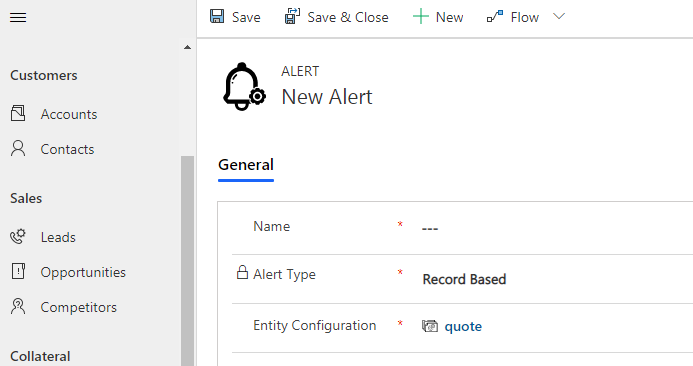
Task: Click the Collateral section heading
Action: tap(40, 356)
